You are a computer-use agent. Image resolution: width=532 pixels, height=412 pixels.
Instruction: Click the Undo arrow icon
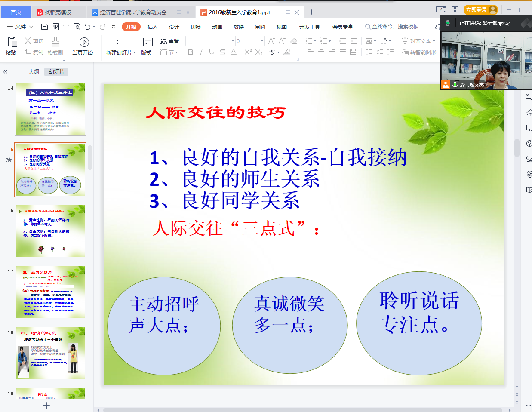click(x=87, y=27)
